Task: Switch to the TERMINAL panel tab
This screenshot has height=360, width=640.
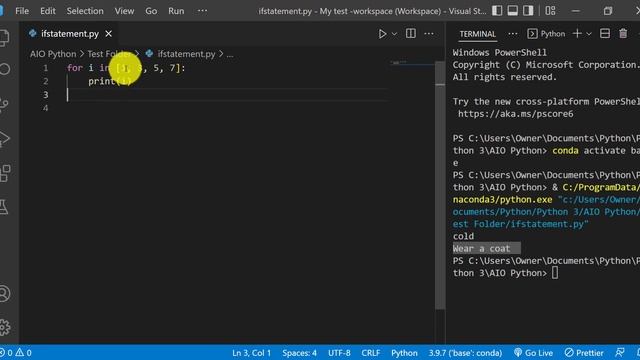Action: point(478,34)
